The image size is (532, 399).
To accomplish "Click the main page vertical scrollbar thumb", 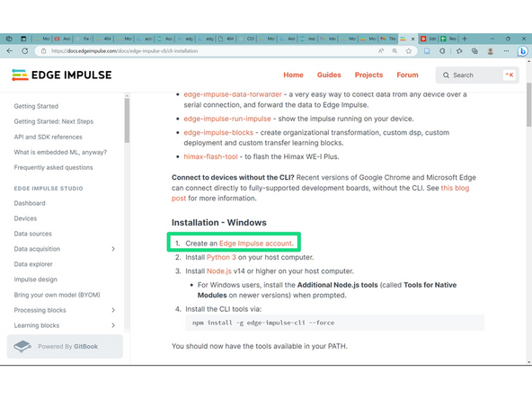I will (x=529, y=104).
